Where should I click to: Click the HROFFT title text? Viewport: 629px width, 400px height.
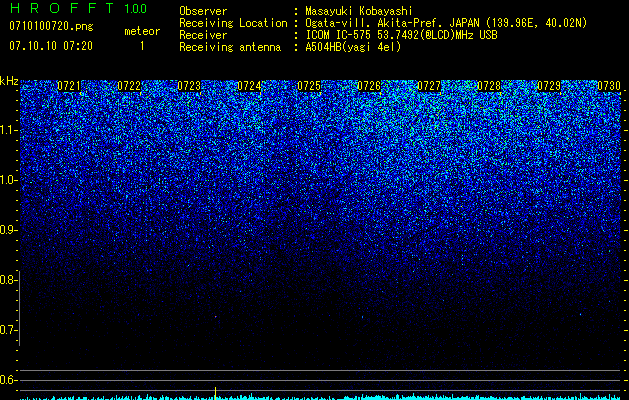61,8
